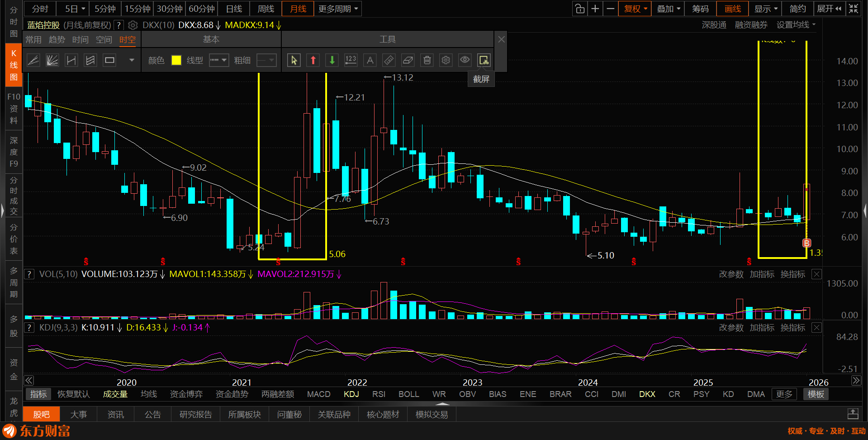Click the yellow line color swatch
Viewport: 868px width, 440px height.
pyautogui.click(x=176, y=60)
